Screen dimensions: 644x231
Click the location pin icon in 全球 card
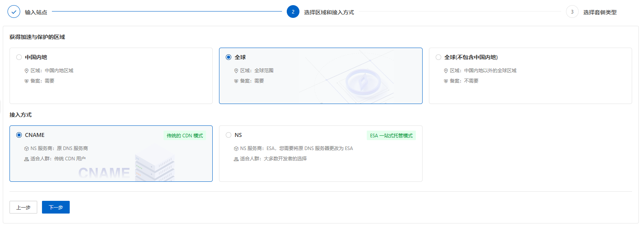(x=236, y=71)
